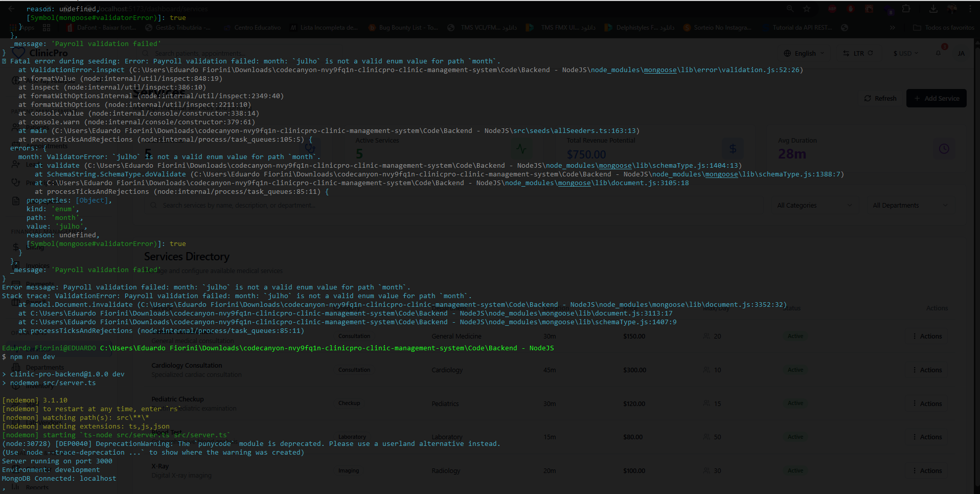Click the Refresh button
The width and height of the screenshot is (980, 494).
coord(880,98)
